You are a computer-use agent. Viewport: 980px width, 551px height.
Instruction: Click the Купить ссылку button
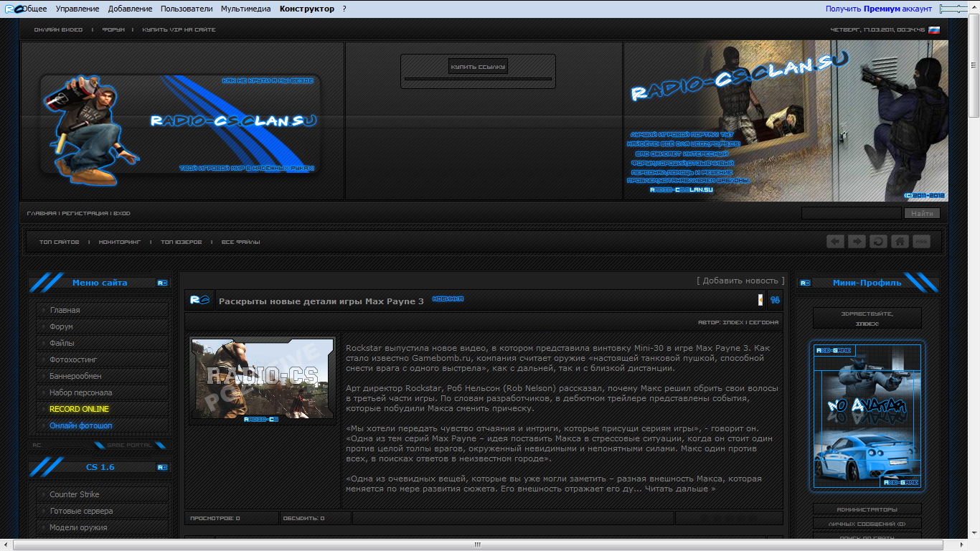tap(478, 67)
